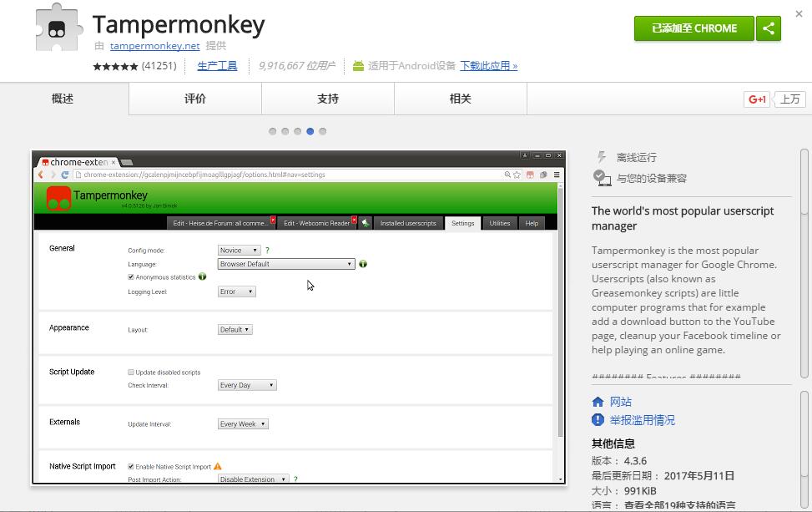812x512 pixels.
Task: Open the Update Interval Every Week dropdown
Action: click(243, 424)
